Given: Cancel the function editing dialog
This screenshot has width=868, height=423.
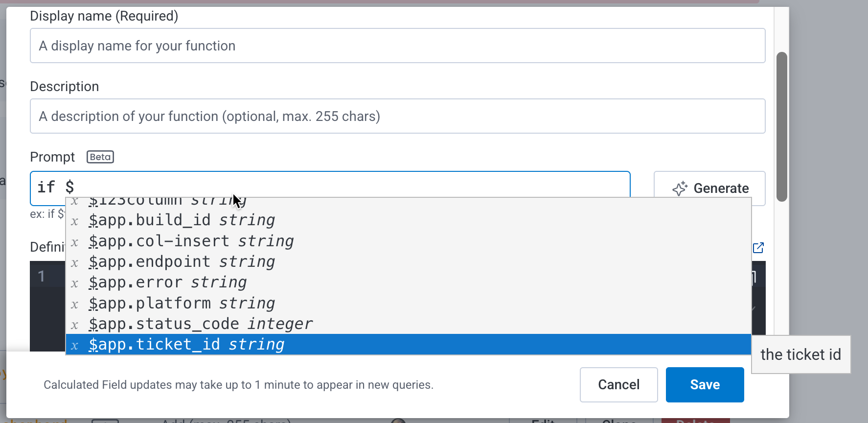Looking at the screenshot, I should tap(618, 385).
